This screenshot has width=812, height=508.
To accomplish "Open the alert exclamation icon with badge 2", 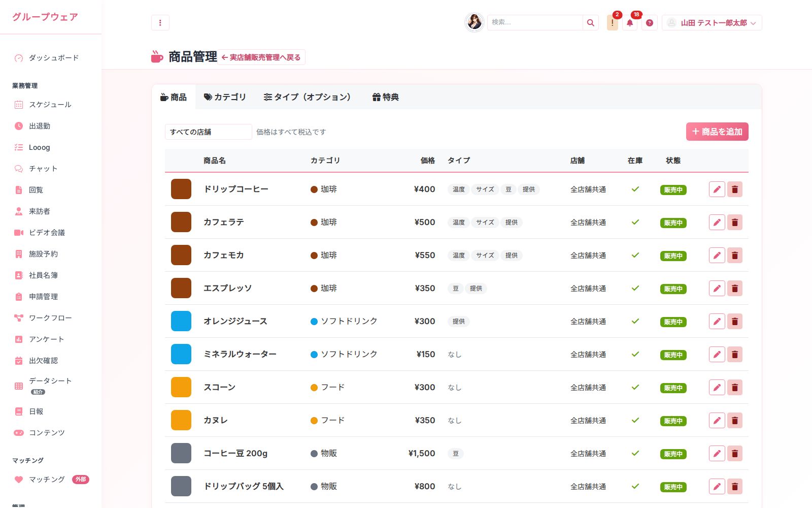I will pos(613,23).
